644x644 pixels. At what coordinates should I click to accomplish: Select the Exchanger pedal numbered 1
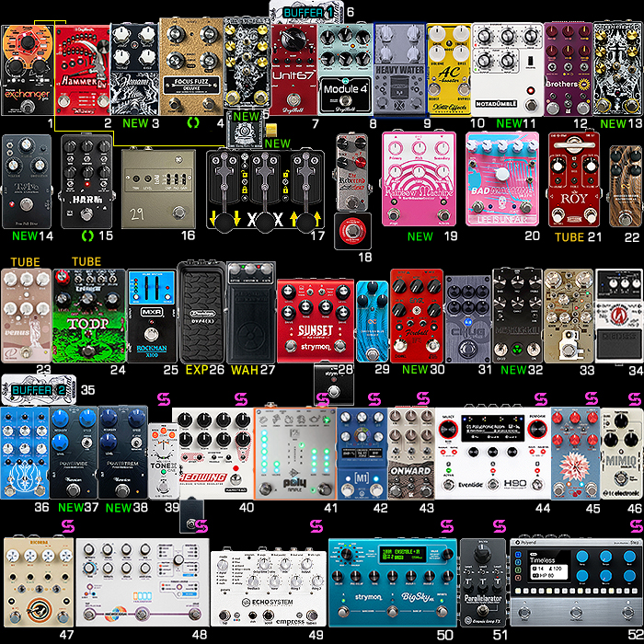(28, 70)
